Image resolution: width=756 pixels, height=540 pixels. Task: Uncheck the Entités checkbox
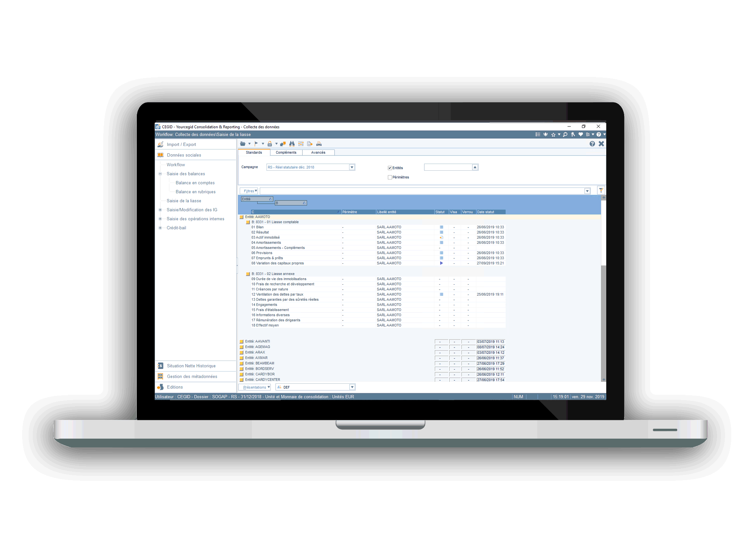coord(390,168)
